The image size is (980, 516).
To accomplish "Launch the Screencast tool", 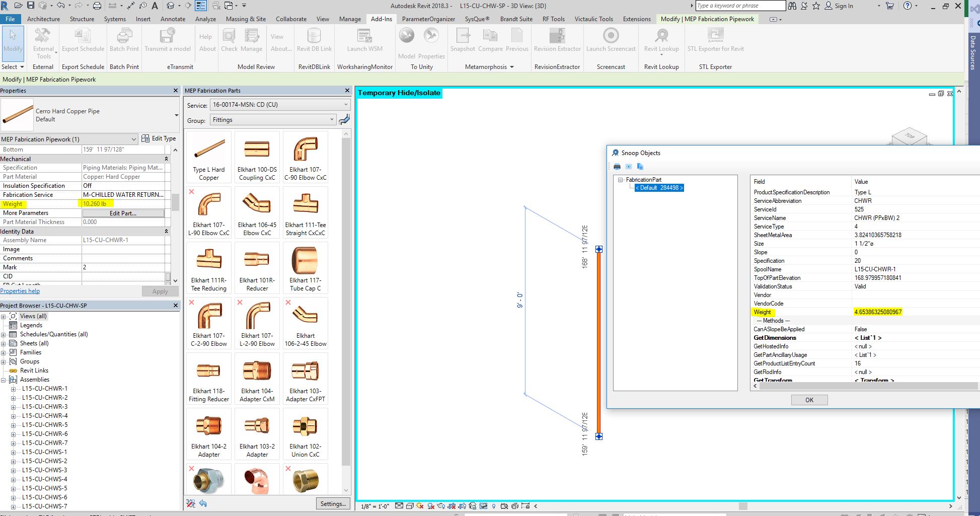I will click(611, 40).
